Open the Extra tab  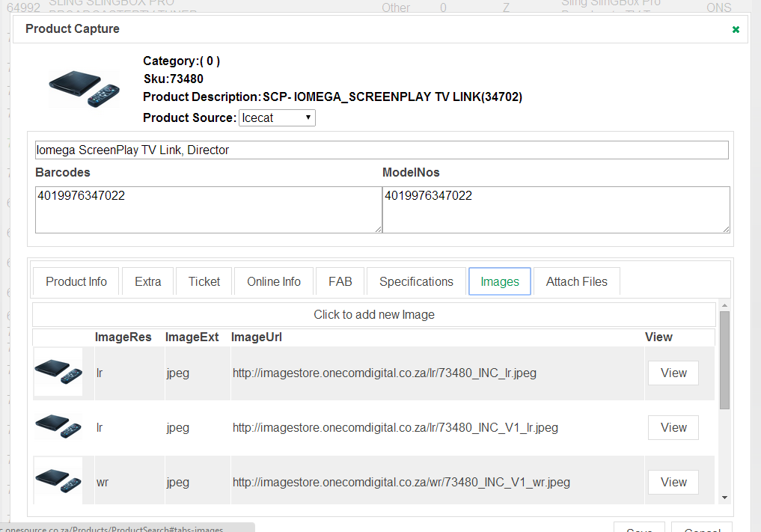tap(148, 281)
